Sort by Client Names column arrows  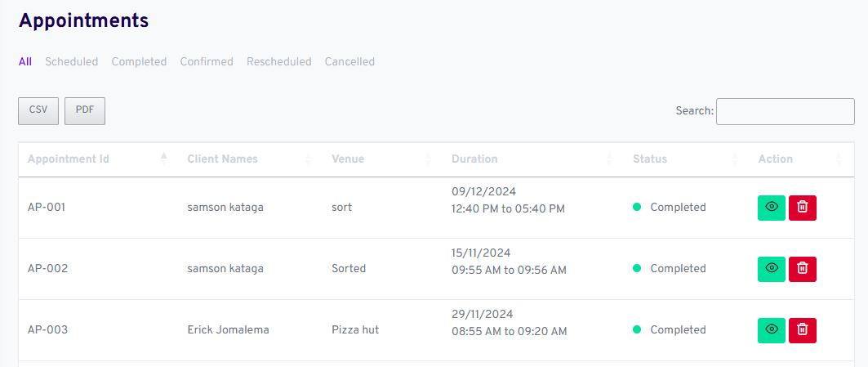pos(308,159)
